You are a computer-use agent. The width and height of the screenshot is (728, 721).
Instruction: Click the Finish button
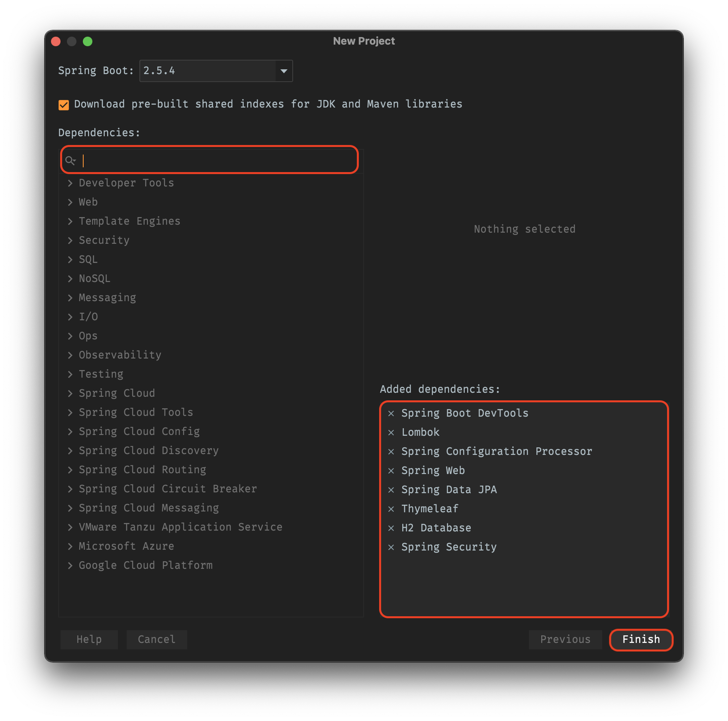point(641,640)
